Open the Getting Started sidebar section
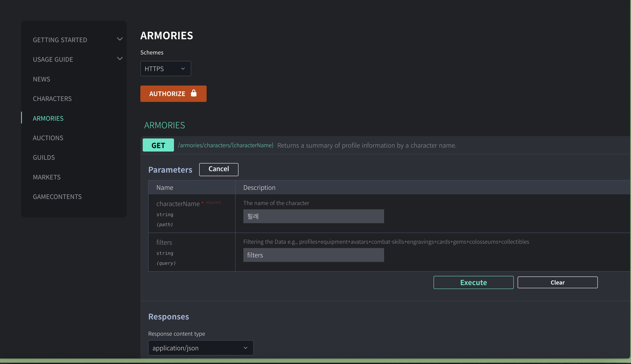The width and height of the screenshot is (631, 364). click(x=60, y=40)
